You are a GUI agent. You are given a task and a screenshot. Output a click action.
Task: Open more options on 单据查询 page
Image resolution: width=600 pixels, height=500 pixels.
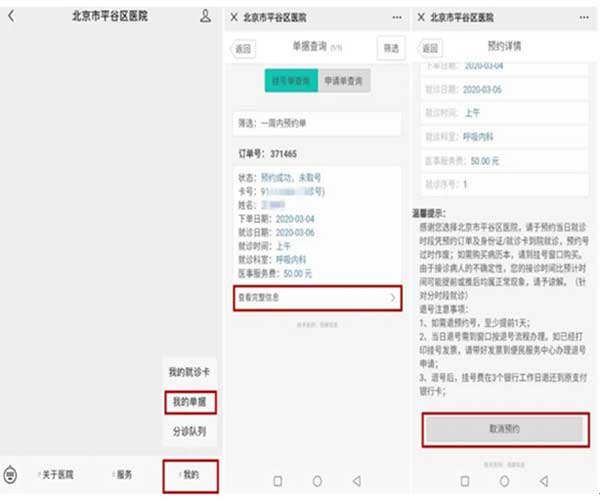click(x=399, y=18)
